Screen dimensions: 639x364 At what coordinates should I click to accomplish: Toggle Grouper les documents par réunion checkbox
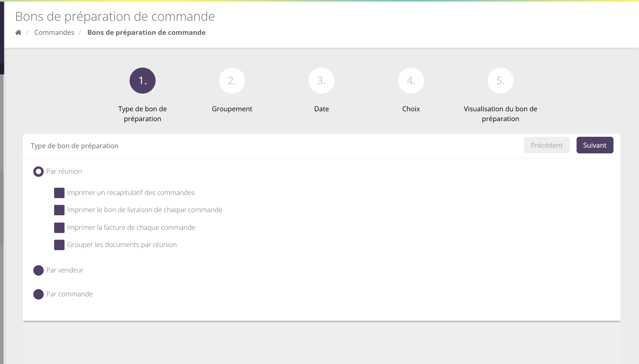59,245
